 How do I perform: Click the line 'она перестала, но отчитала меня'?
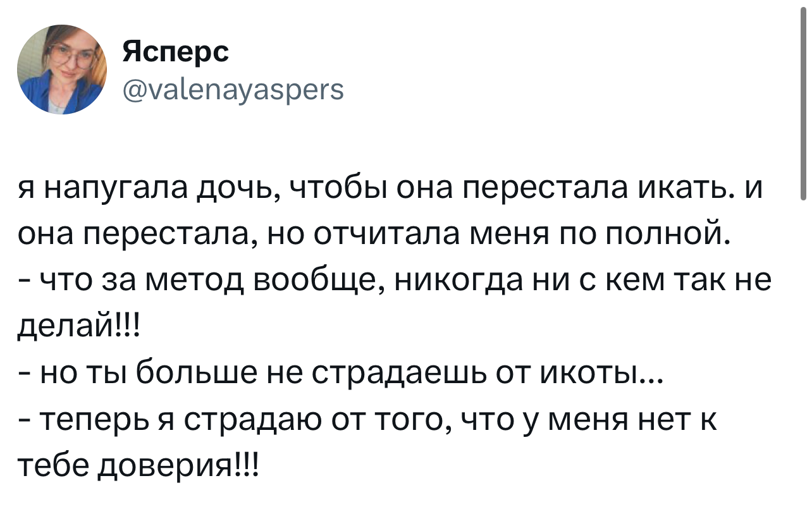373,236
